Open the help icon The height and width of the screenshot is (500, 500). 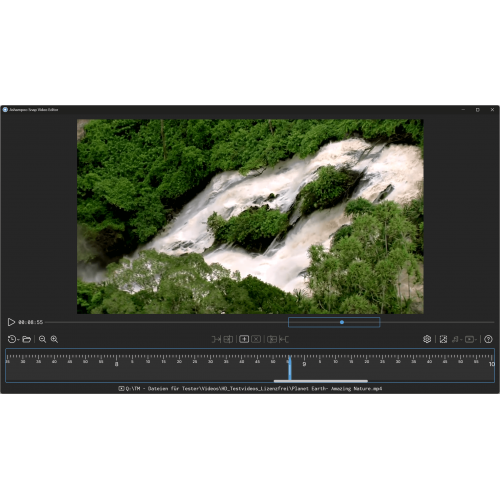click(x=488, y=339)
